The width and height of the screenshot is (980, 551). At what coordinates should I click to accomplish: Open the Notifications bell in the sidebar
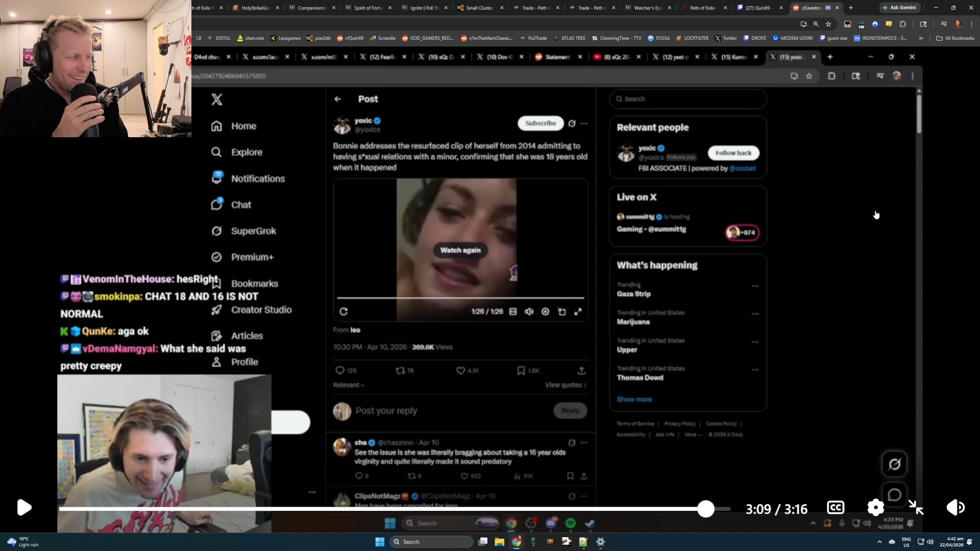click(x=216, y=178)
